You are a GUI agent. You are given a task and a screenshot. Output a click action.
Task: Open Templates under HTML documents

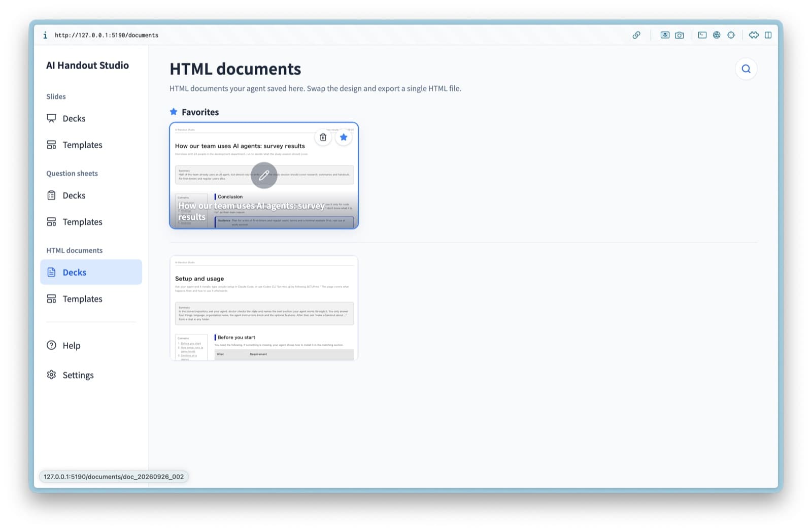pos(91,299)
